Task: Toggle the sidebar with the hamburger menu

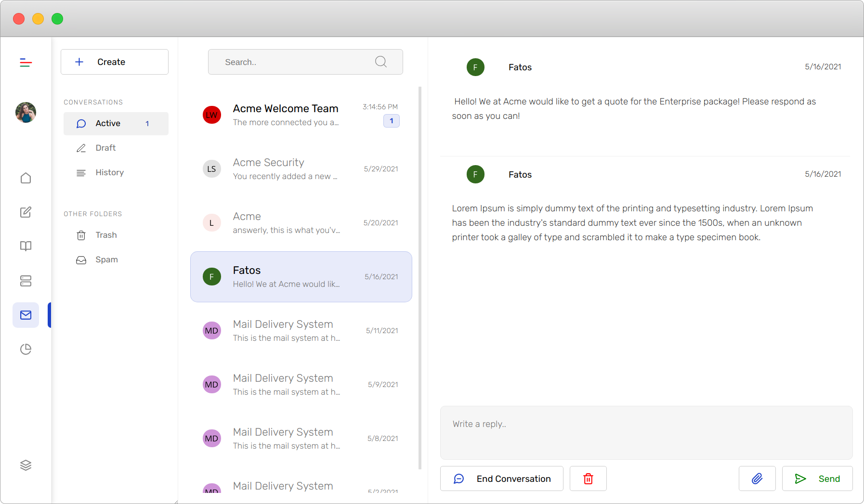Action: click(25, 62)
